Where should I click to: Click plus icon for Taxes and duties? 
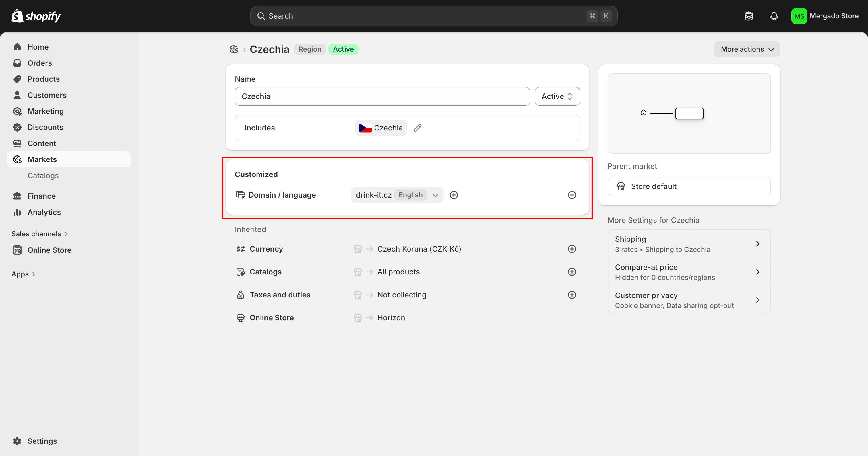[x=571, y=295]
